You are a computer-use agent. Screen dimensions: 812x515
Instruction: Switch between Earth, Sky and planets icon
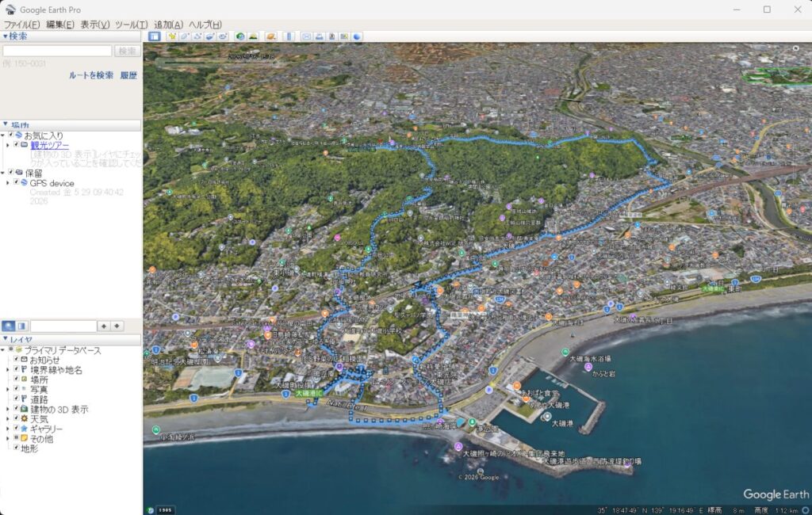271,36
